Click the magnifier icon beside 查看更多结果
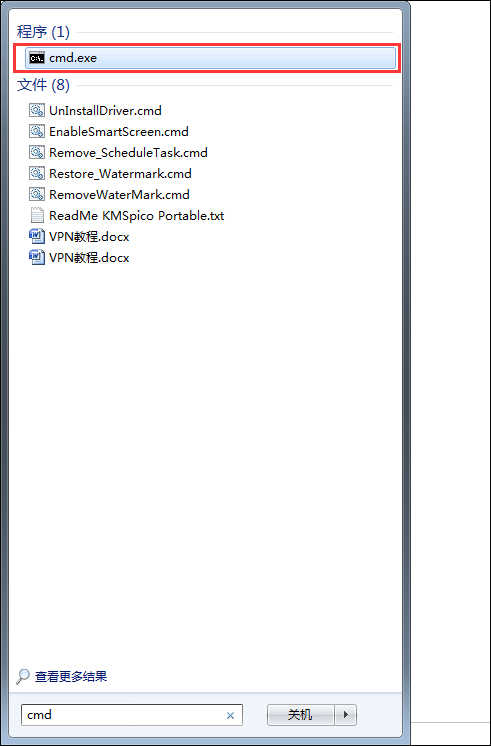Image resolution: width=491 pixels, height=746 pixels. coord(22,677)
